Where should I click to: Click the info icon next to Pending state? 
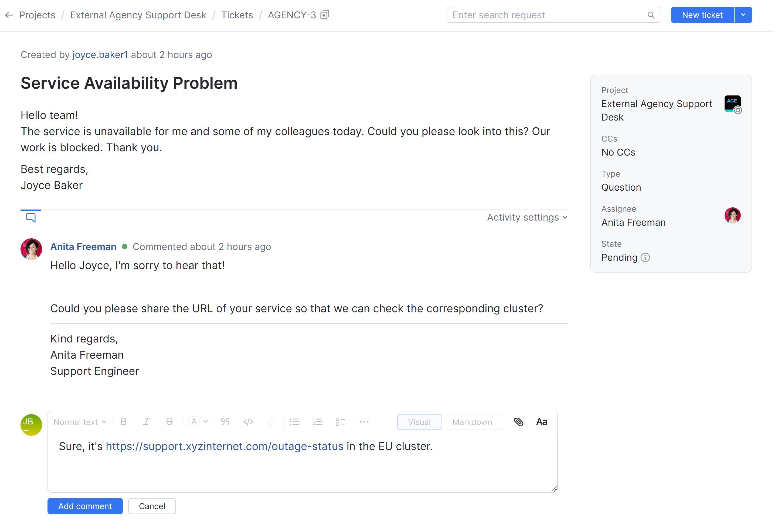tap(646, 258)
